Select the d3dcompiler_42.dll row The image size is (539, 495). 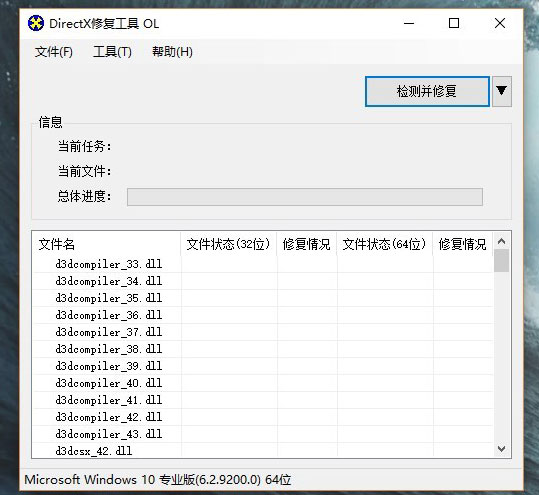[263, 417]
